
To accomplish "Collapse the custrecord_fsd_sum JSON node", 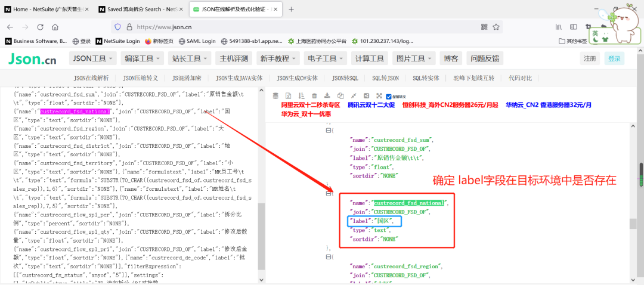I will click(x=328, y=130).
